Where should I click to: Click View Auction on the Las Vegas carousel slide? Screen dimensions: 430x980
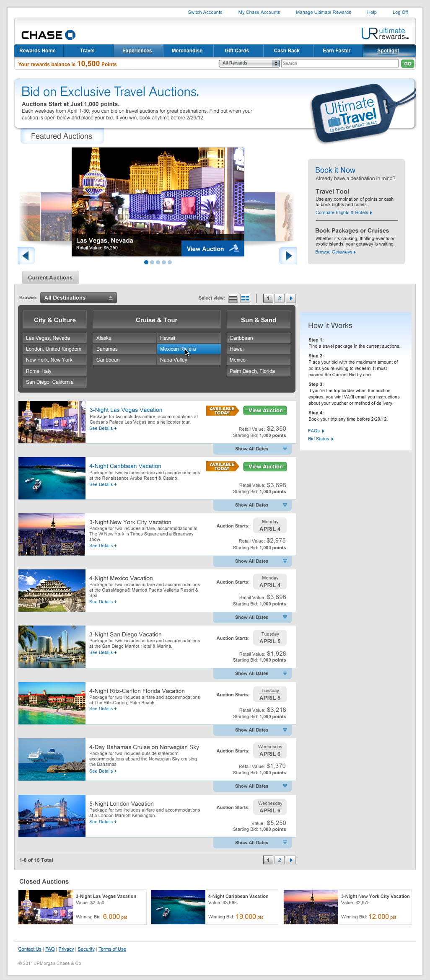212,249
